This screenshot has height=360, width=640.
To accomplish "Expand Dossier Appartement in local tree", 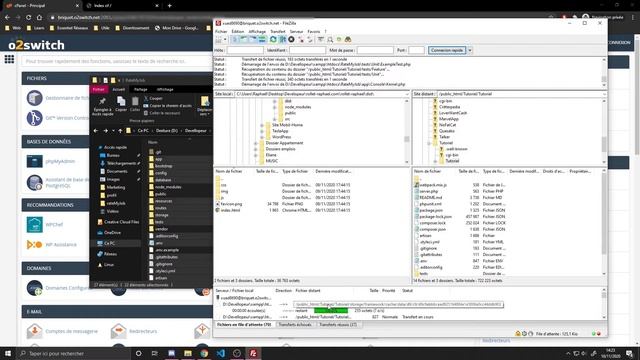I will (256, 143).
